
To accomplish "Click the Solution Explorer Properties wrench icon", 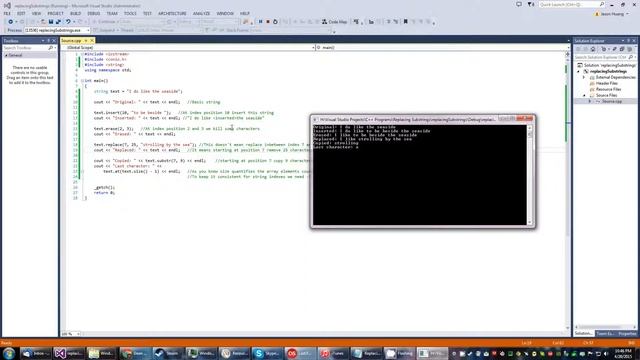I will point(614,49).
